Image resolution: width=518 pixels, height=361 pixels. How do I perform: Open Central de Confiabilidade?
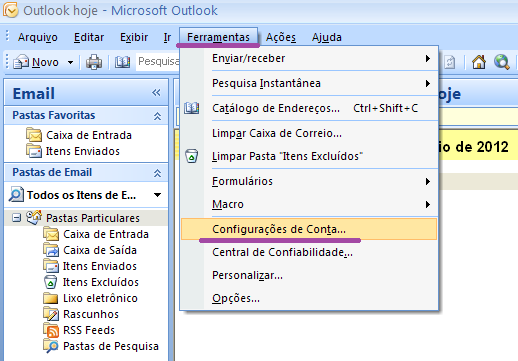pos(309,252)
